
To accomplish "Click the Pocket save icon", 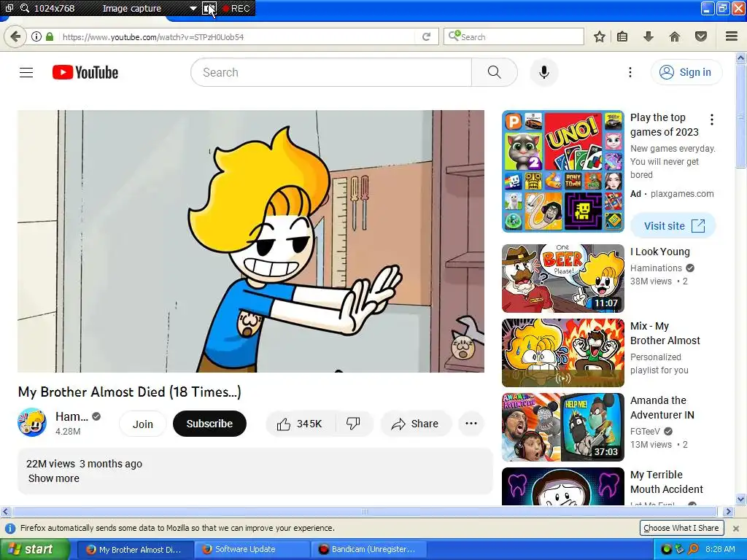I will (x=701, y=36).
